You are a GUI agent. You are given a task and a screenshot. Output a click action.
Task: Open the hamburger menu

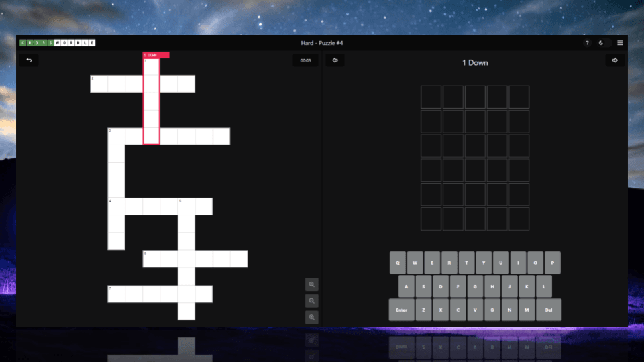(x=620, y=43)
